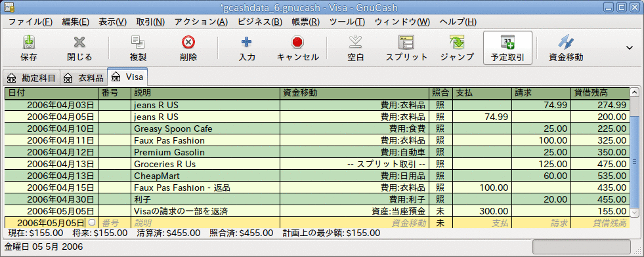Select the Visa tab
Image resolution: width=644 pixels, height=257 pixels.
click(x=127, y=77)
